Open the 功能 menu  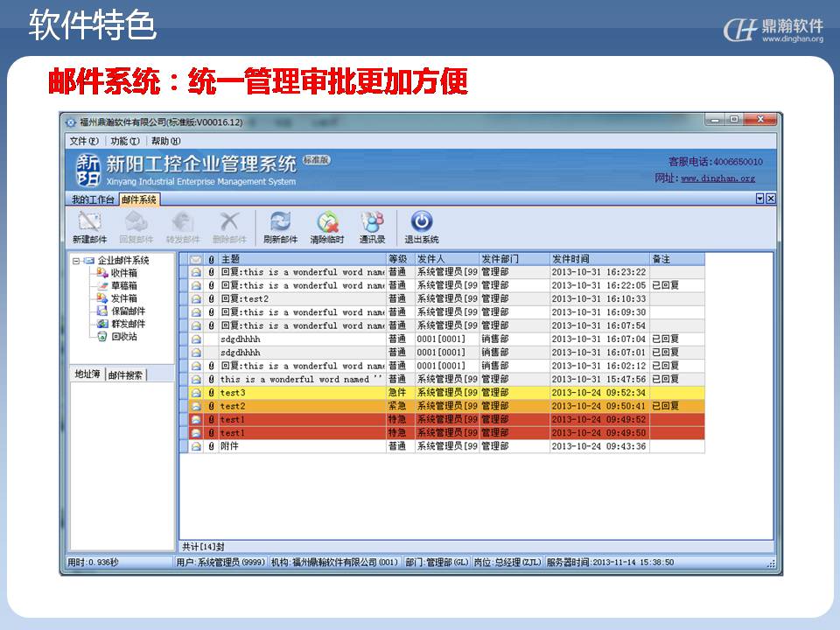tap(125, 141)
